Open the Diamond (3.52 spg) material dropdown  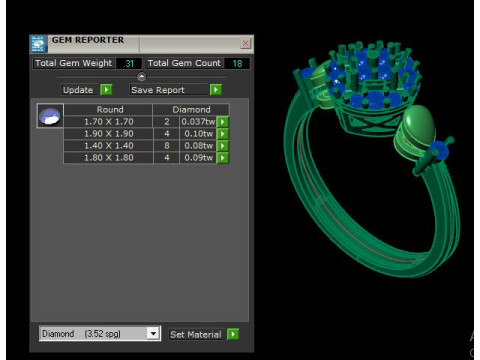pyautogui.click(x=153, y=333)
